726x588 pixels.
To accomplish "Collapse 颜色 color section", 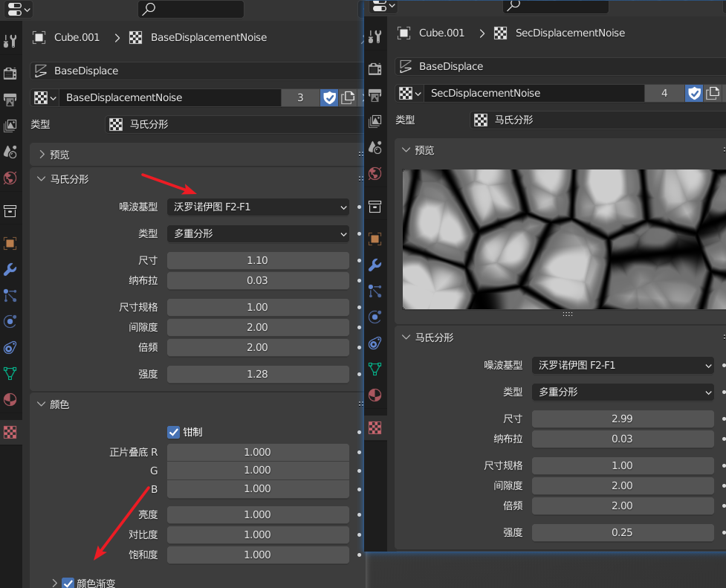I will click(41, 404).
